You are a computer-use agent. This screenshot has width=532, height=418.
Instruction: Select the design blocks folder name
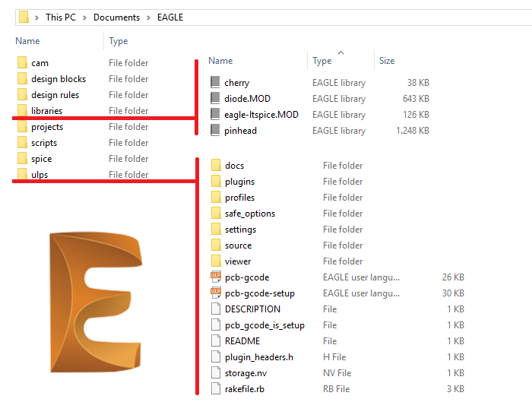59,79
